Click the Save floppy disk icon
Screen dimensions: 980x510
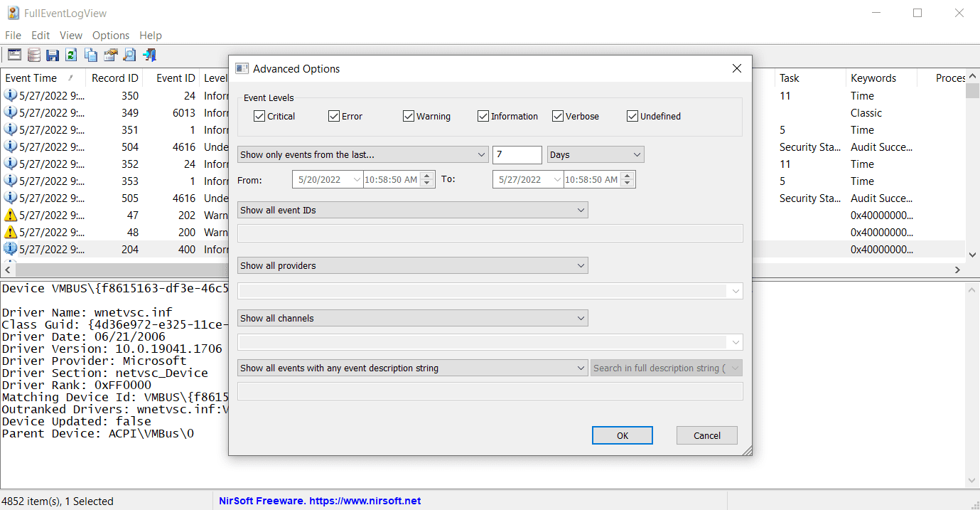pos(53,55)
